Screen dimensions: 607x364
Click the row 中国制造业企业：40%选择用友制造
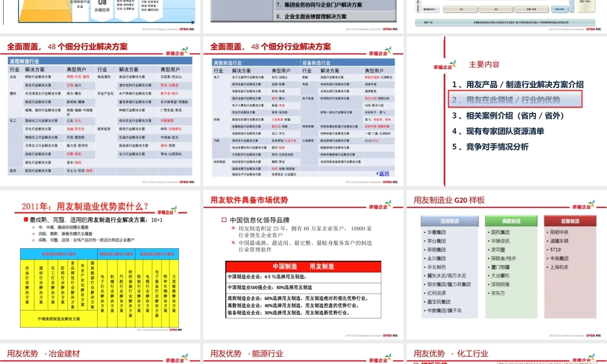[x=303, y=277]
